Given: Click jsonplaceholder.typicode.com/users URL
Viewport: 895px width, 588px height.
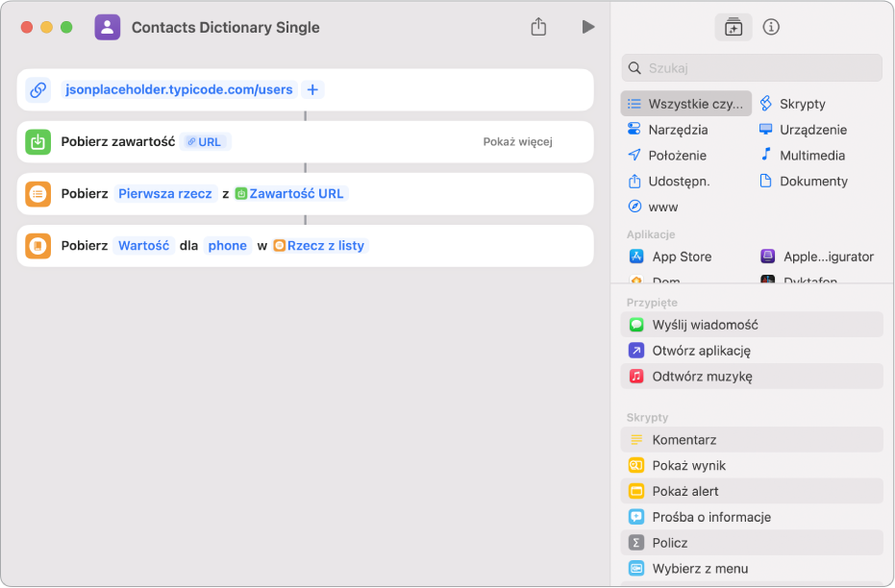Looking at the screenshot, I should [x=179, y=90].
